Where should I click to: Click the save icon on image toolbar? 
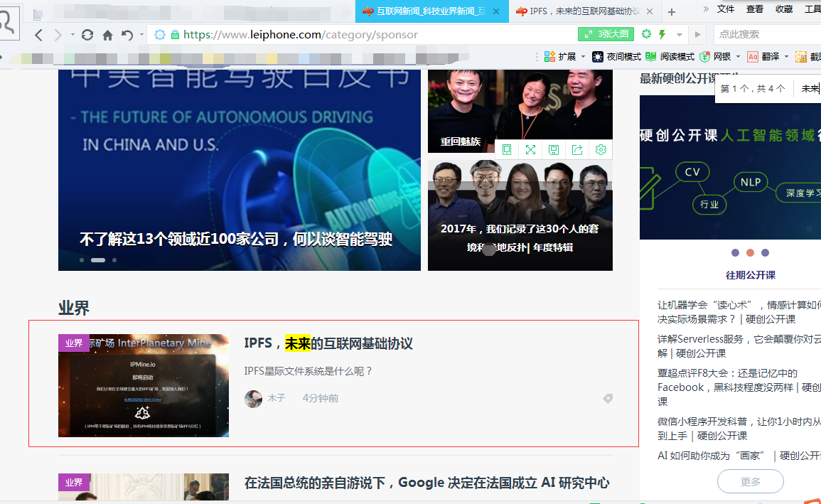[554, 149]
